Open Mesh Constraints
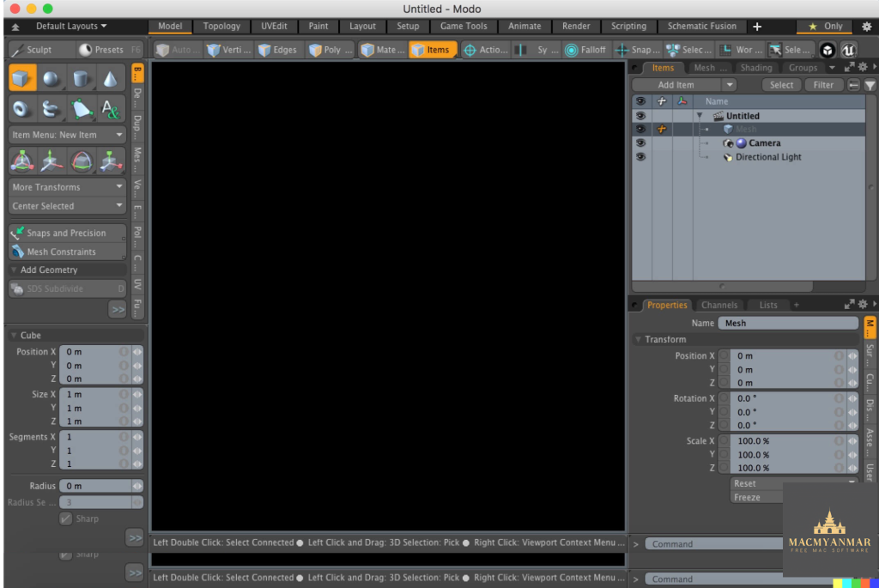Image resolution: width=879 pixels, height=588 pixels. [x=67, y=252]
